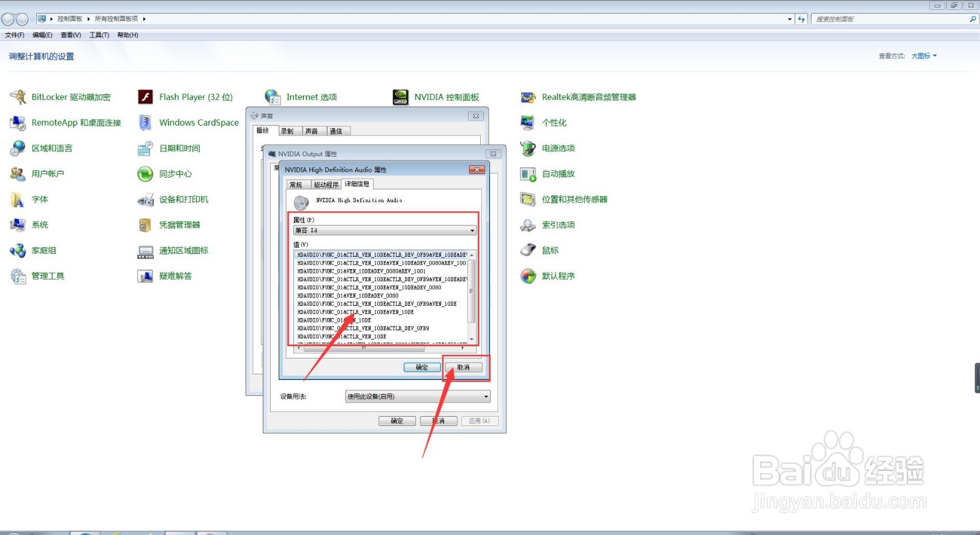This screenshot has width=980, height=535.
Task: Click horizontal scrollbar of 值 list
Action: pos(381,347)
